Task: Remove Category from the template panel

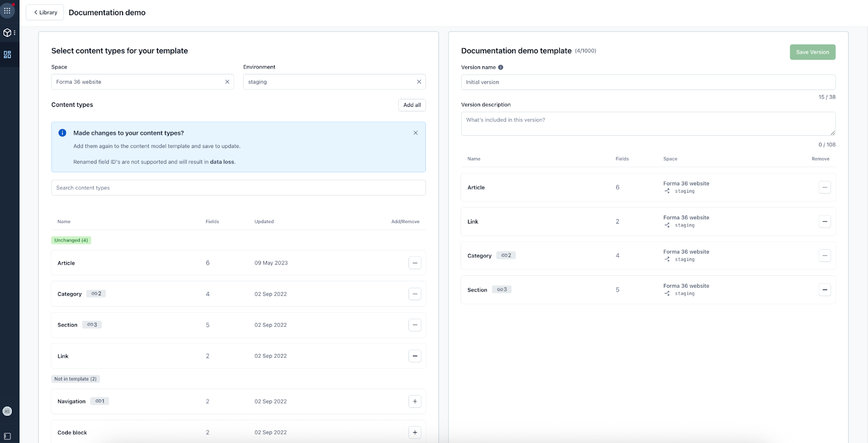Action: 825,256
